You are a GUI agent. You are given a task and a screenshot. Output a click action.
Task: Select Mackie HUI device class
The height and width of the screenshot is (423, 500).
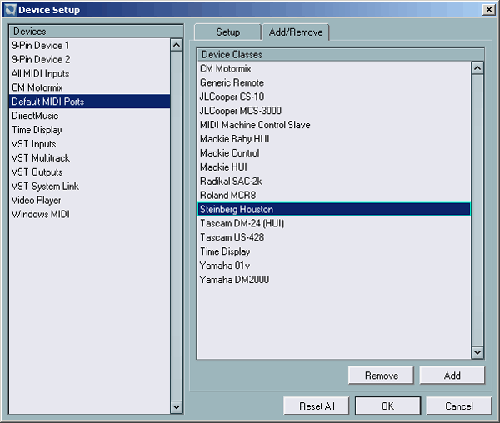coord(334,167)
